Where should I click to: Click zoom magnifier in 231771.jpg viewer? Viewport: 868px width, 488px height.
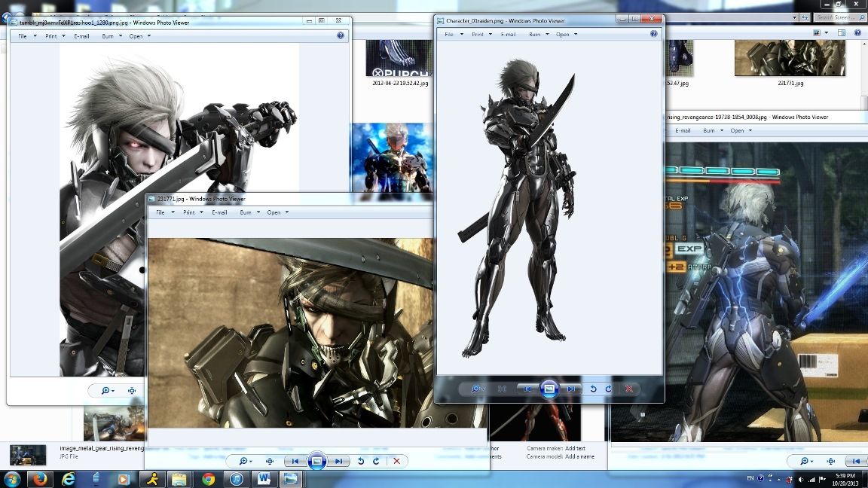click(245, 461)
